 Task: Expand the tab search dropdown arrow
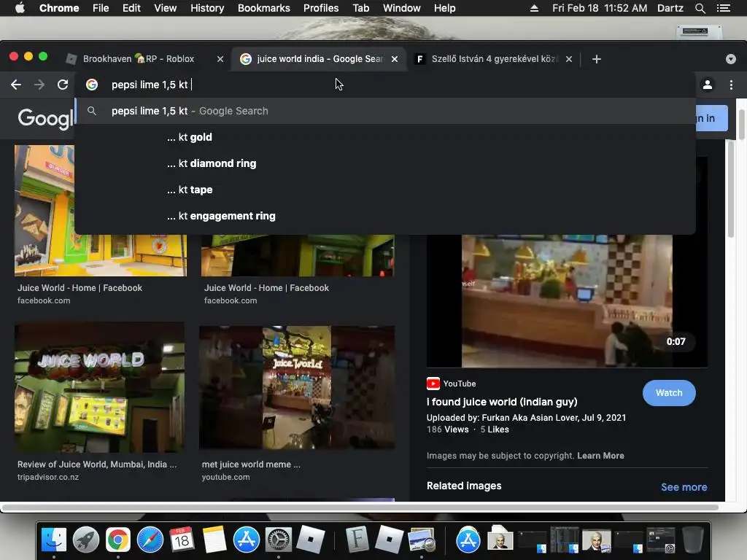click(x=731, y=59)
